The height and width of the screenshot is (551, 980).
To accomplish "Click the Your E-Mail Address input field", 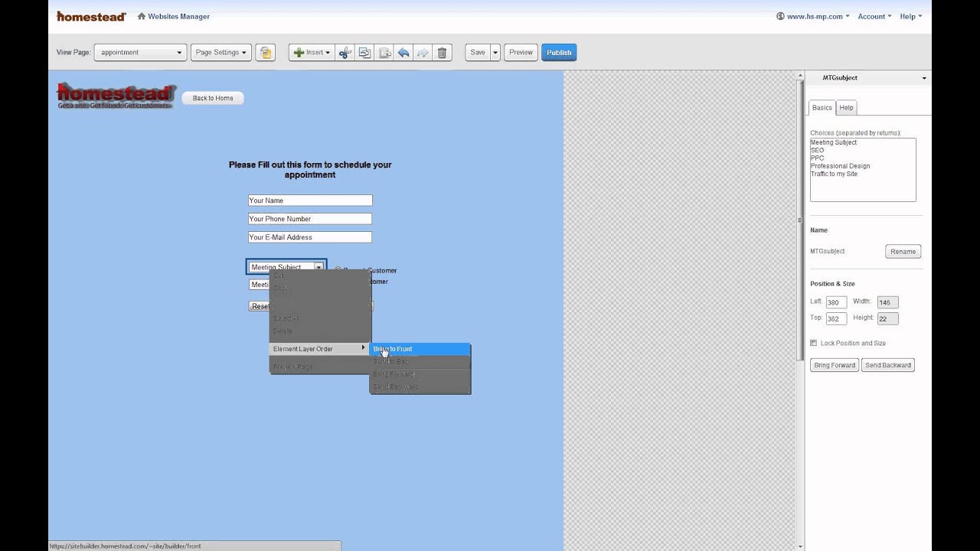I will [310, 237].
